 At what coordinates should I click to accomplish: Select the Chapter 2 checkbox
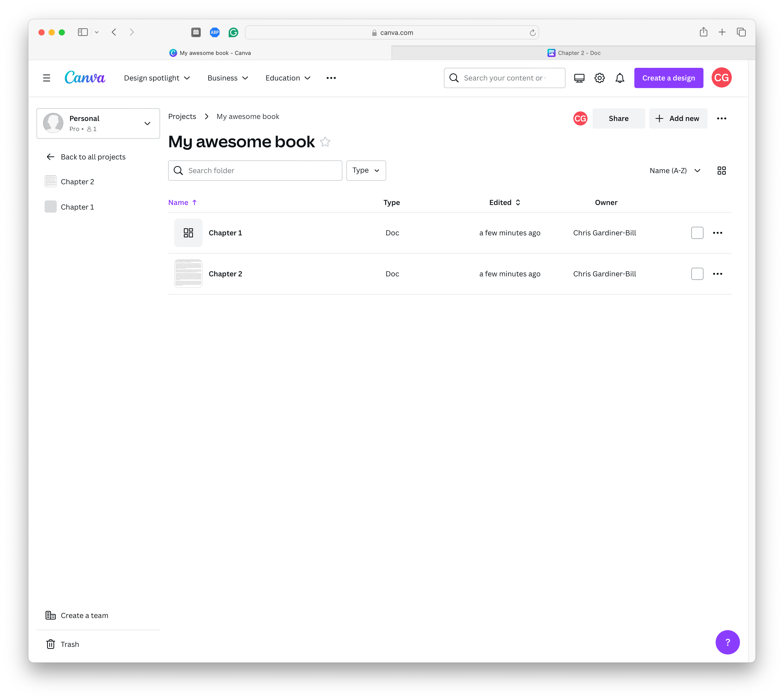697,274
